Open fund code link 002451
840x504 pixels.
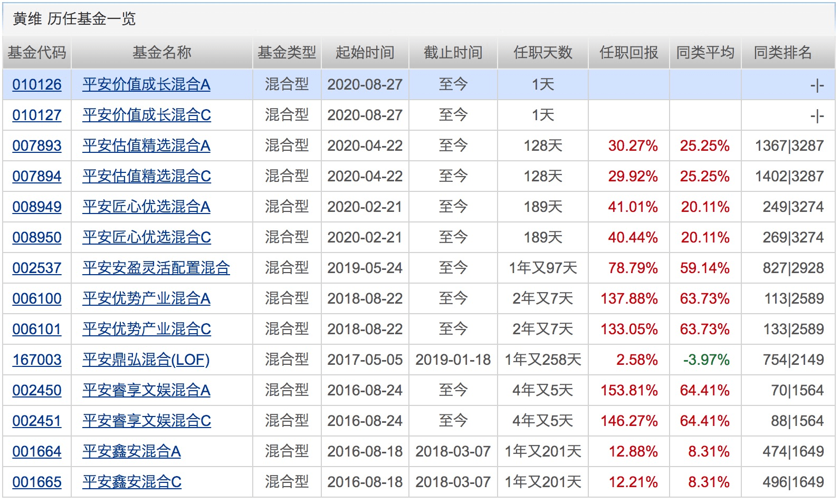[37, 421]
